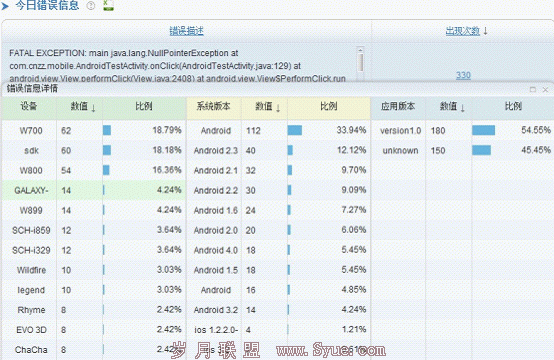Screen dimensions: 554x360
Task: Close the error details dialog
Action: pos(545,90)
